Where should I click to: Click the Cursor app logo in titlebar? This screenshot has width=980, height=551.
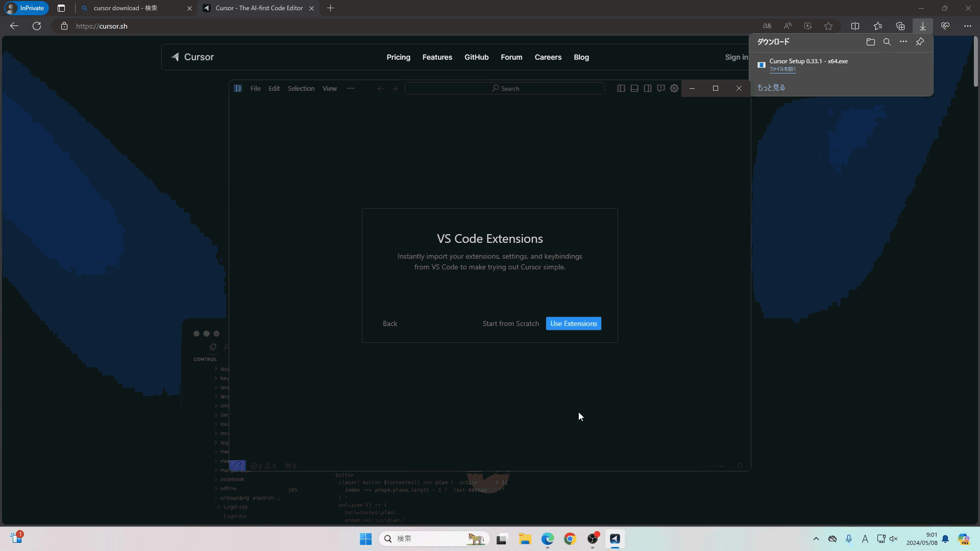click(237, 88)
